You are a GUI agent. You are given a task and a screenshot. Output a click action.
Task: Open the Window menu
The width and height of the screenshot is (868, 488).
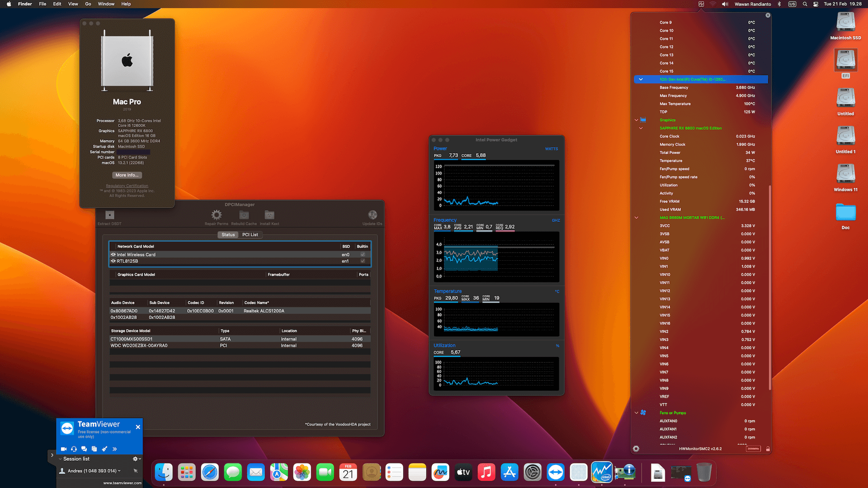point(106,4)
